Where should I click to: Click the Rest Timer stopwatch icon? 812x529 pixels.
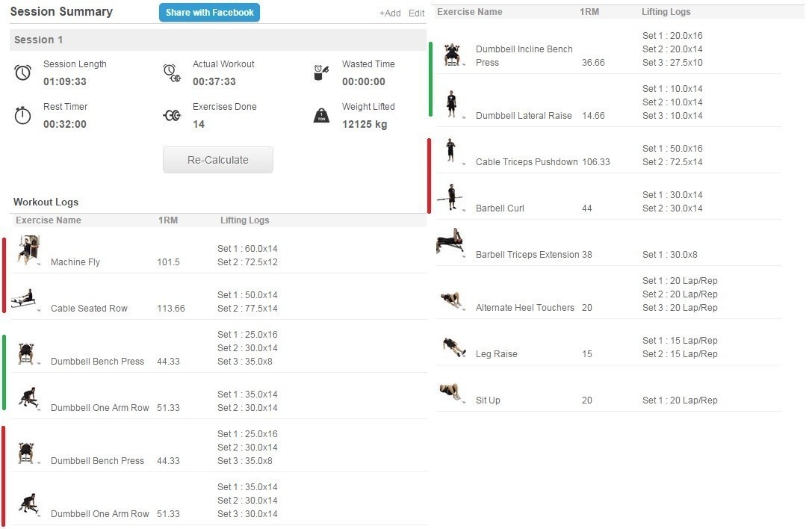[23, 116]
